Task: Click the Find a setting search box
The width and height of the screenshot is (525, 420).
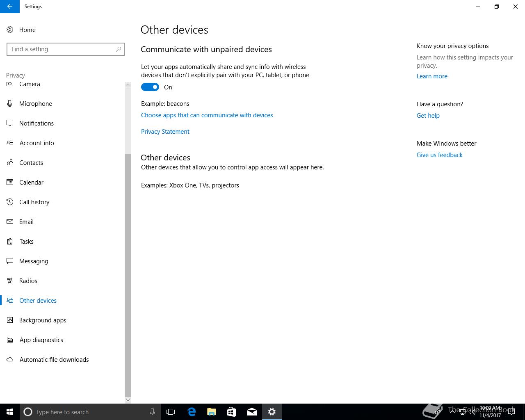Action: pos(66,49)
